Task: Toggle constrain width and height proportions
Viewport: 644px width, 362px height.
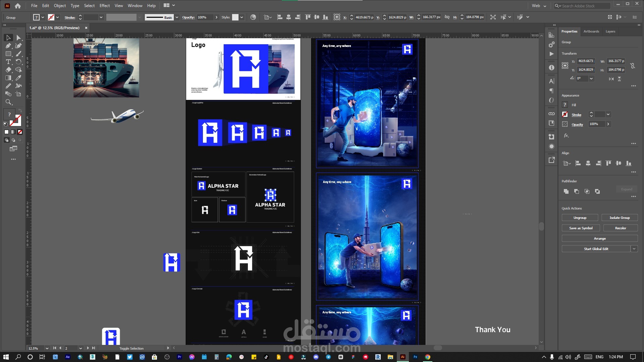Action: coord(633,66)
